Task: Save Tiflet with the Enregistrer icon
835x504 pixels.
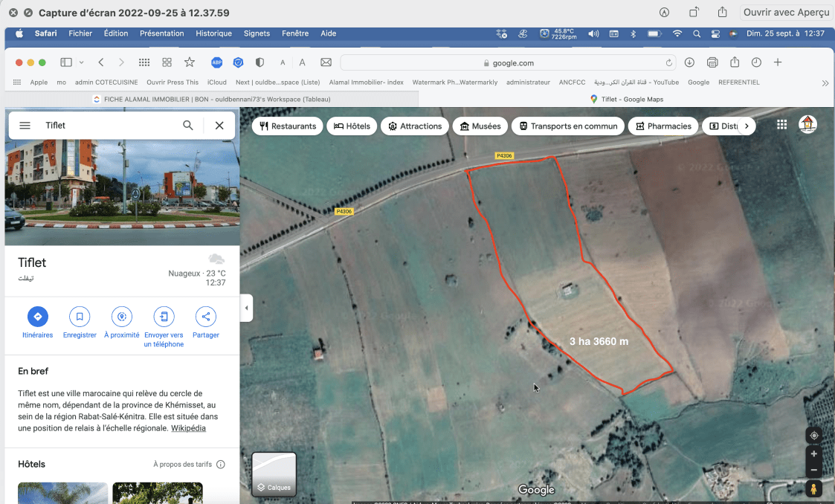Action: (80, 317)
